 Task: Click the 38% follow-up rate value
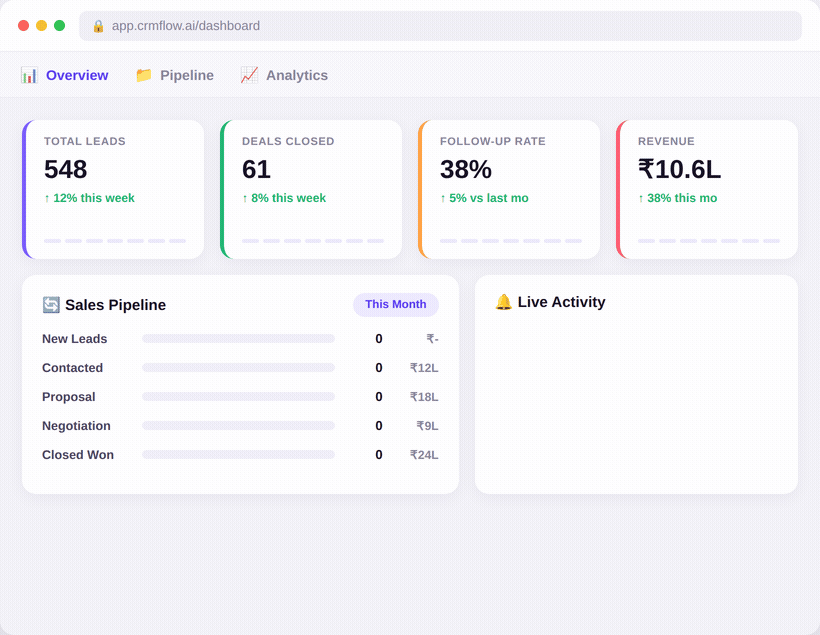[x=466, y=169]
